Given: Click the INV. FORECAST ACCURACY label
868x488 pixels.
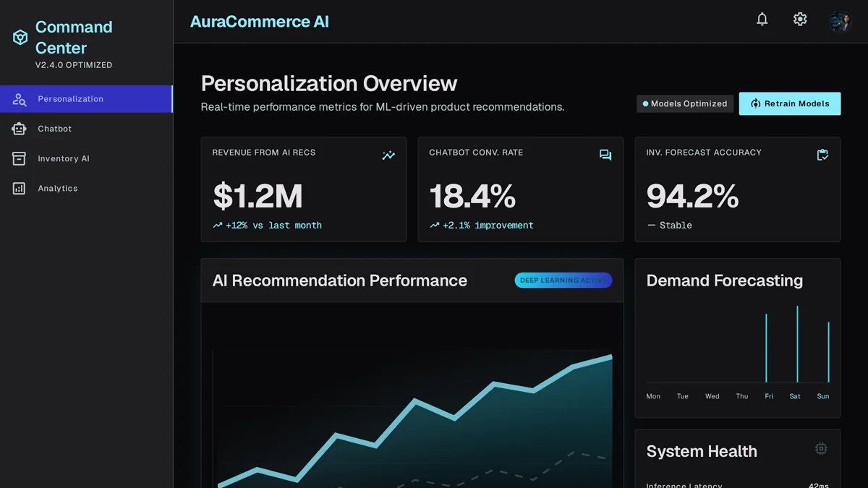Looking at the screenshot, I should tap(704, 153).
